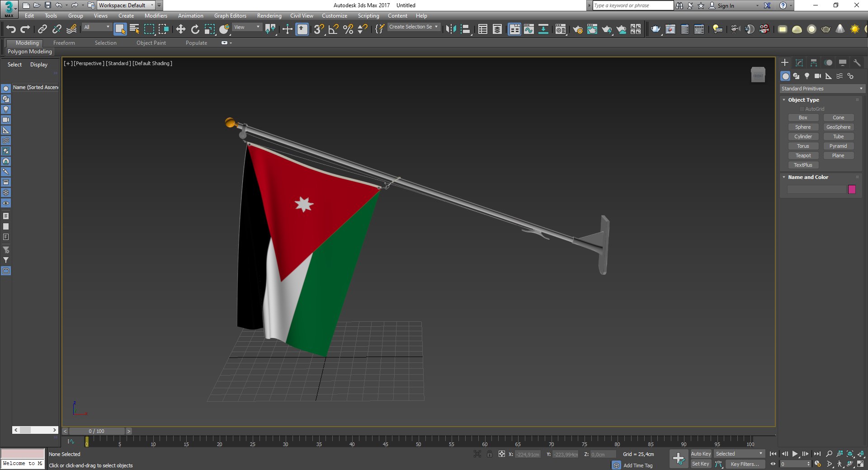Select Helpers category in Create panel
This screenshot has width=868, height=470.
coord(829,76)
